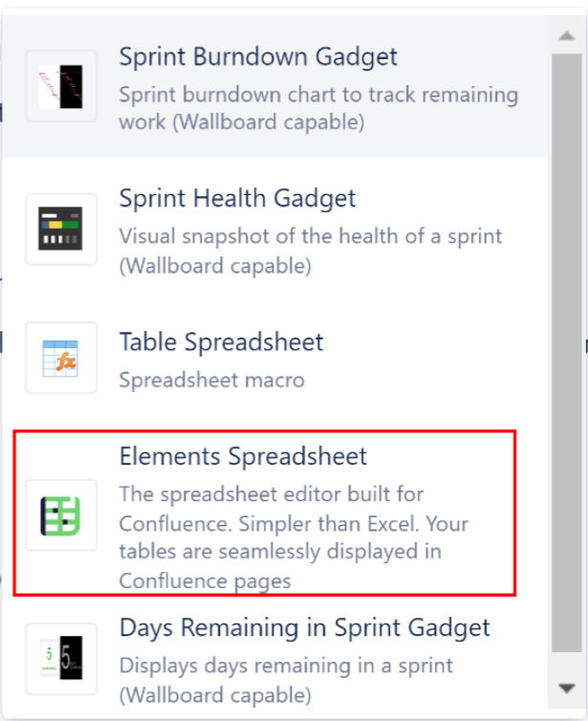This screenshot has width=588, height=721.
Task: Click the Wallboard capable text under Sprint Health
Action: (215, 267)
